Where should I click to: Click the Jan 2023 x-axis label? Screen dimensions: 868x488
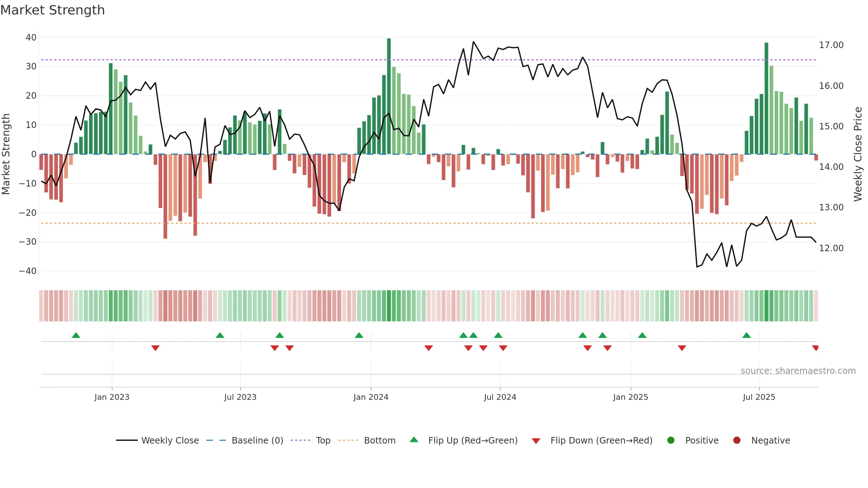112,397
